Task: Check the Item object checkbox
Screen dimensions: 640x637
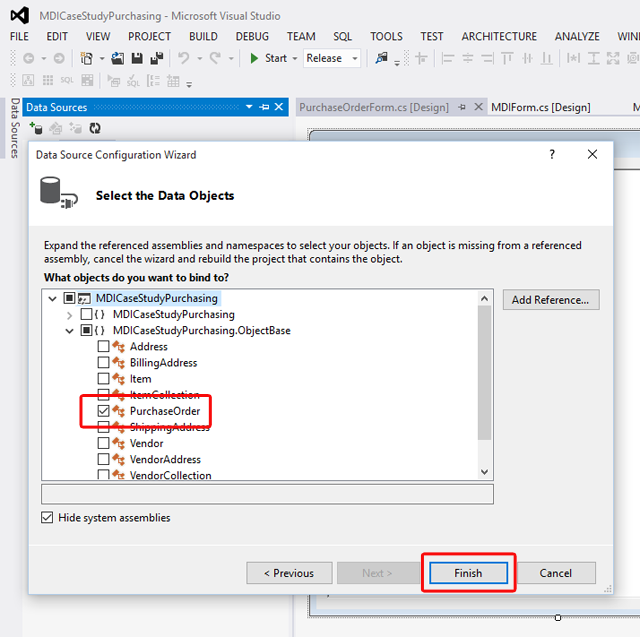Action: coord(103,379)
